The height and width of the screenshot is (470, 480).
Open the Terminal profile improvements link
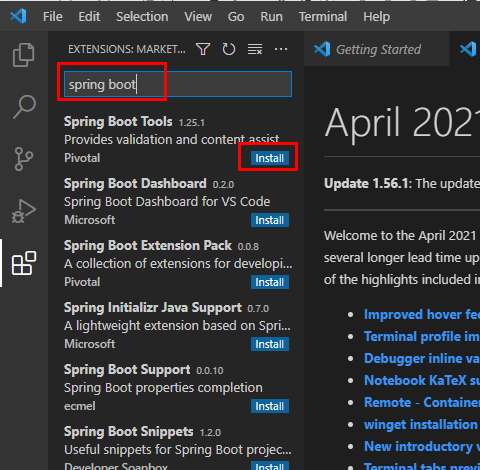point(422,336)
